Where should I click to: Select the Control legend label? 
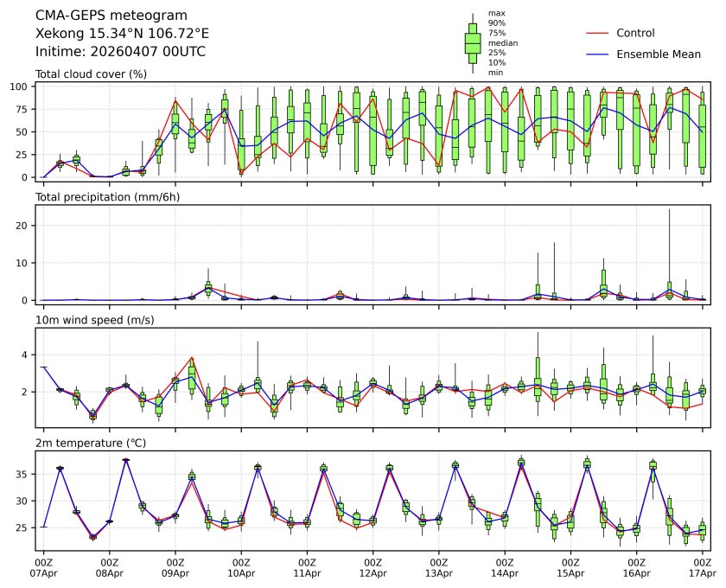click(635, 33)
